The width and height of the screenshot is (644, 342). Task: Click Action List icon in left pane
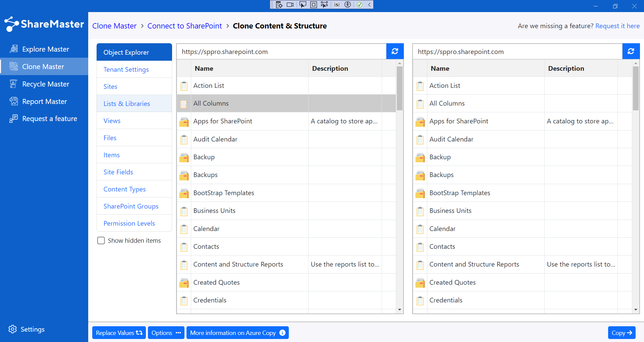184,86
